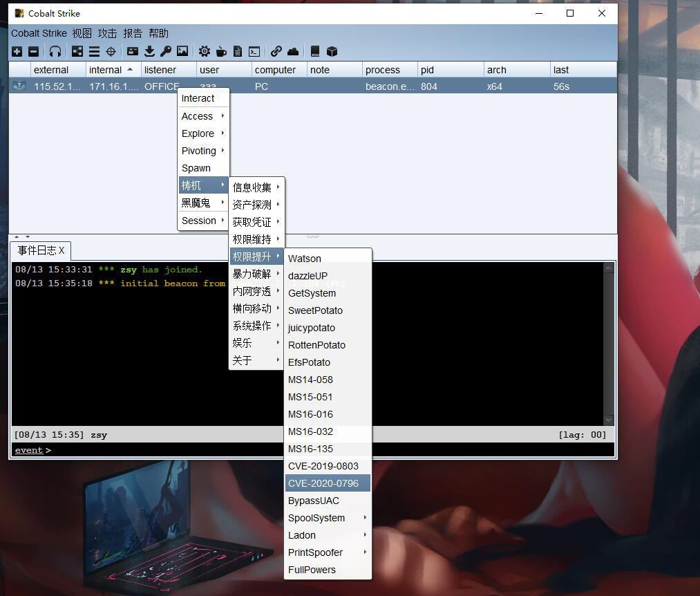The height and width of the screenshot is (596, 700).
Task: Expand the Explore submenu
Action: point(204,133)
